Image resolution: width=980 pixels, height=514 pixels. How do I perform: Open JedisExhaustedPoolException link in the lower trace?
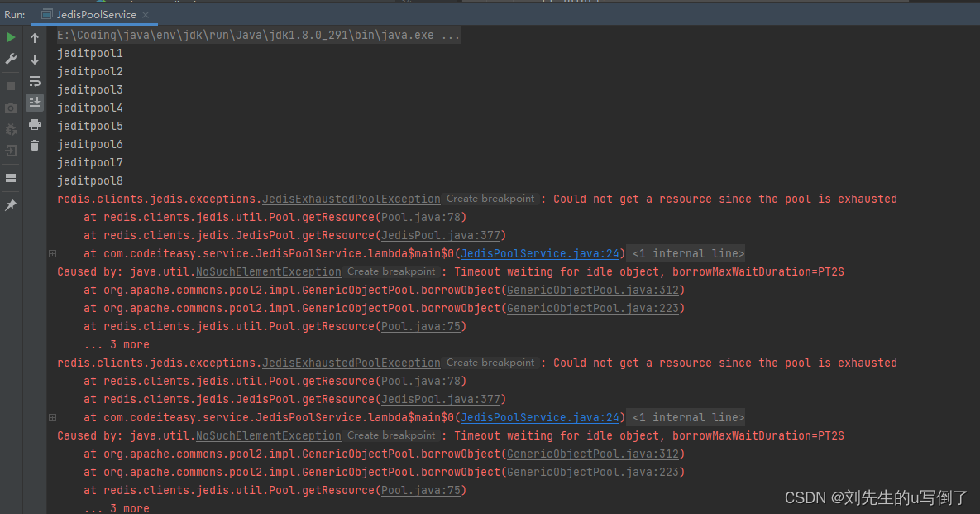pyautogui.click(x=351, y=363)
